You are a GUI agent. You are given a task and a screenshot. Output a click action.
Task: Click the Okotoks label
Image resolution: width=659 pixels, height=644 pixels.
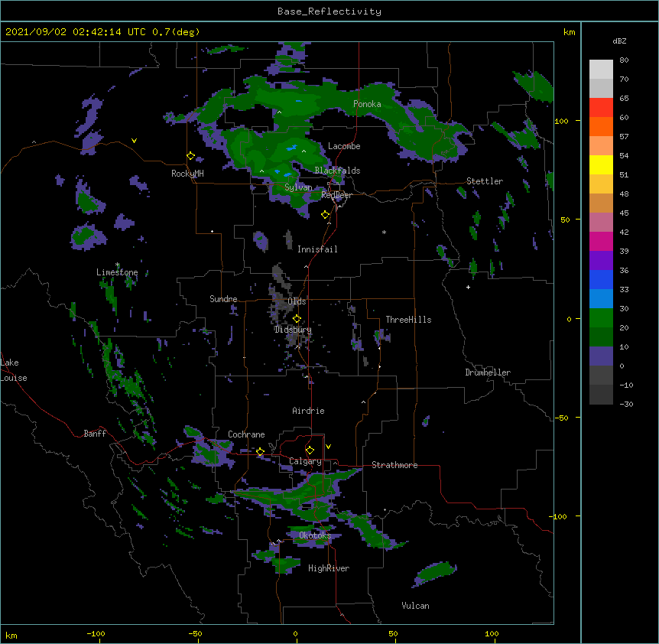(x=315, y=535)
